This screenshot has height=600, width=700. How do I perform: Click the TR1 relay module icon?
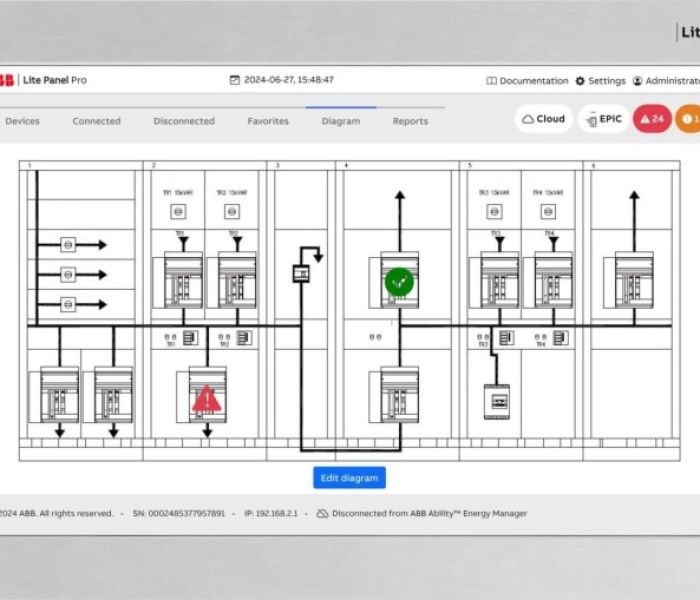pyautogui.click(x=190, y=338)
